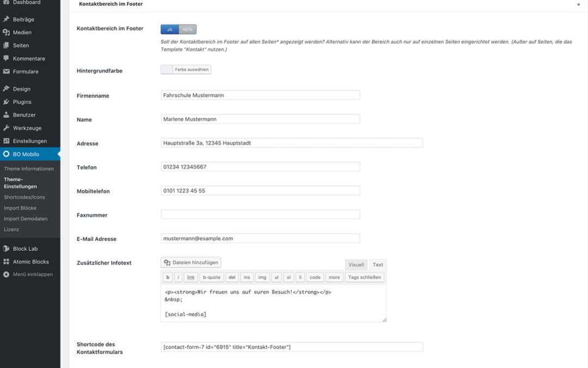Collapse the menu with Menü einklappen

pyautogui.click(x=32, y=274)
